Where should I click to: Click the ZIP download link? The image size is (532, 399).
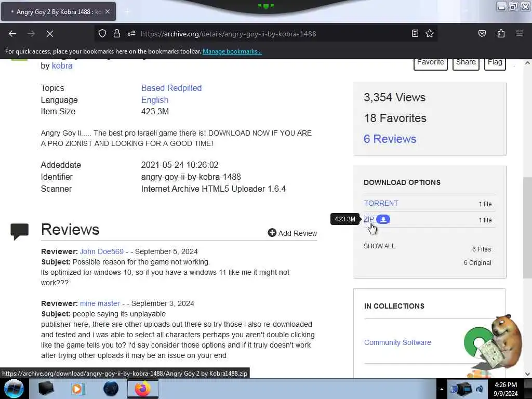pos(368,220)
